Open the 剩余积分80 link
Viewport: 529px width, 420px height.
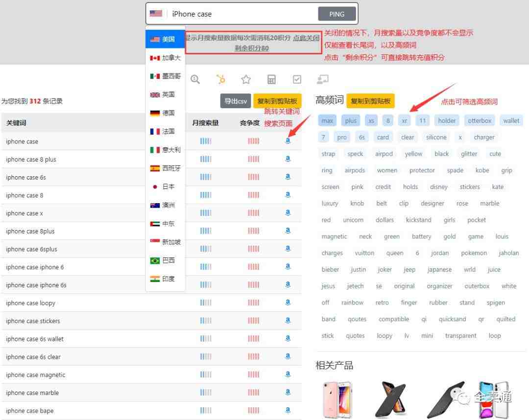[x=252, y=48]
